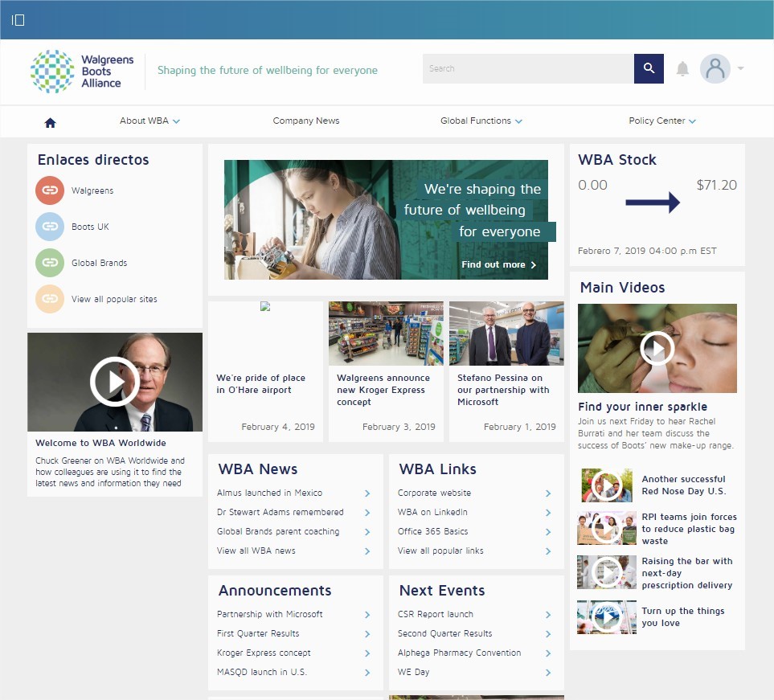Click the search magnifier button

point(649,68)
